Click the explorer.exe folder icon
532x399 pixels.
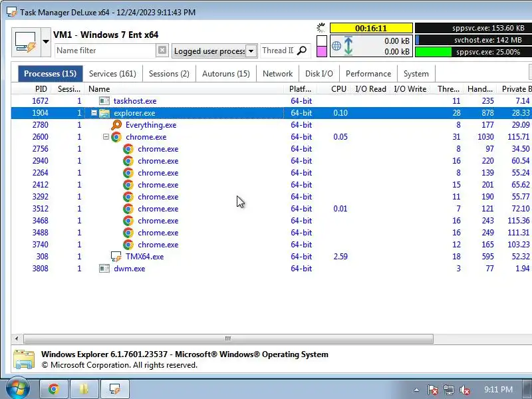point(104,113)
